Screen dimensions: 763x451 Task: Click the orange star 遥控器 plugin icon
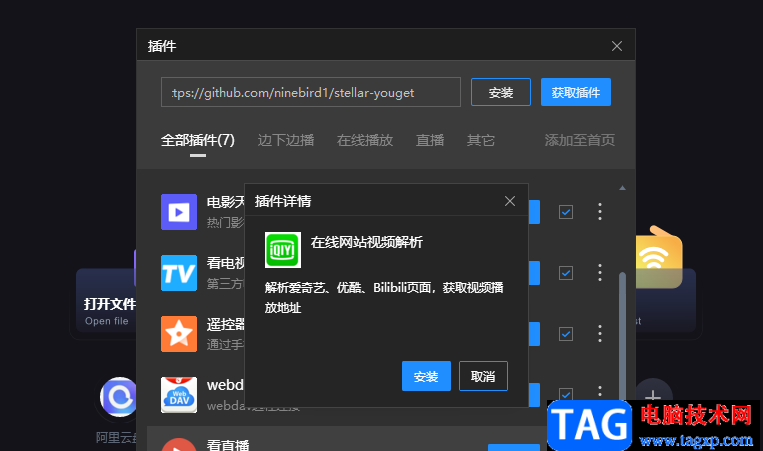point(179,334)
